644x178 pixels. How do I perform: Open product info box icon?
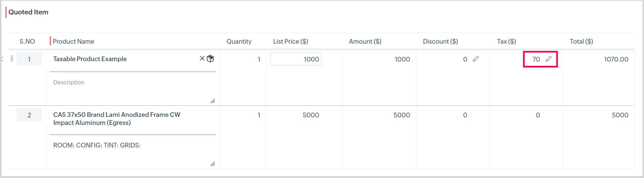pyautogui.click(x=211, y=59)
